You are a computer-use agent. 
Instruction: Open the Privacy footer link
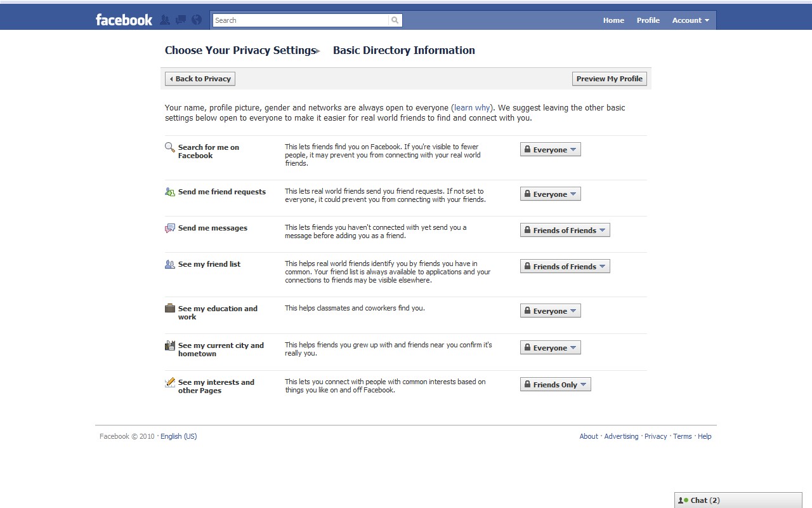point(655,436)
